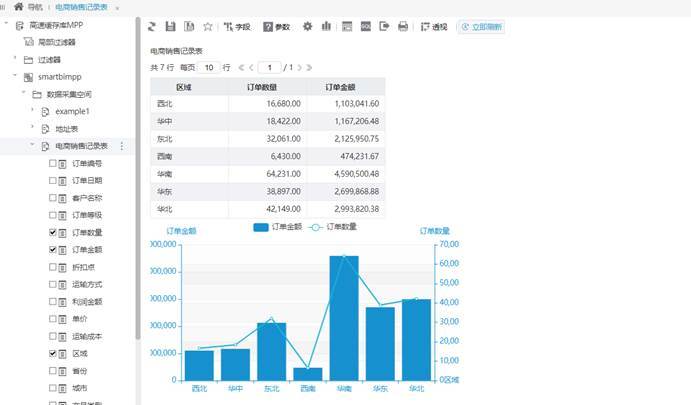Open the settings gear icon
691x405 pixels.
coord(307,27)
